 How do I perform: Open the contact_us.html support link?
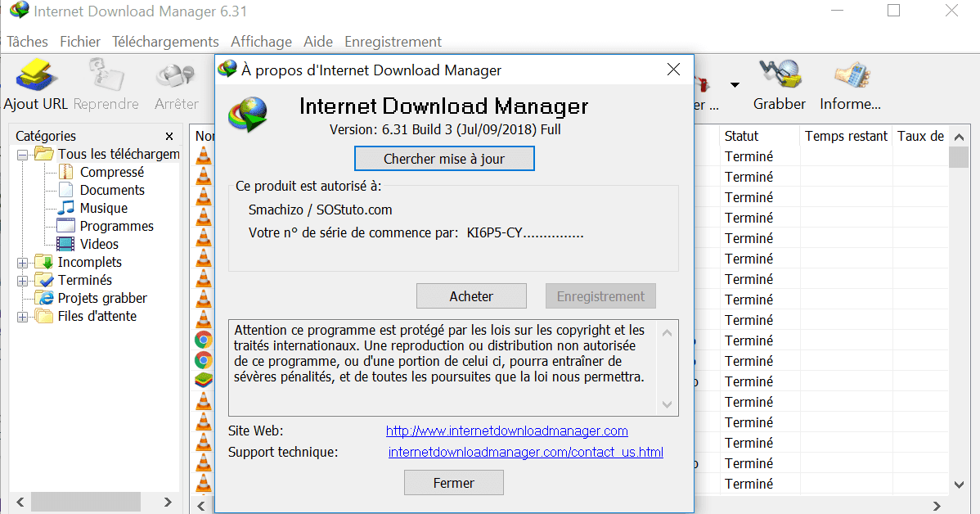click(x=526, y=452)
